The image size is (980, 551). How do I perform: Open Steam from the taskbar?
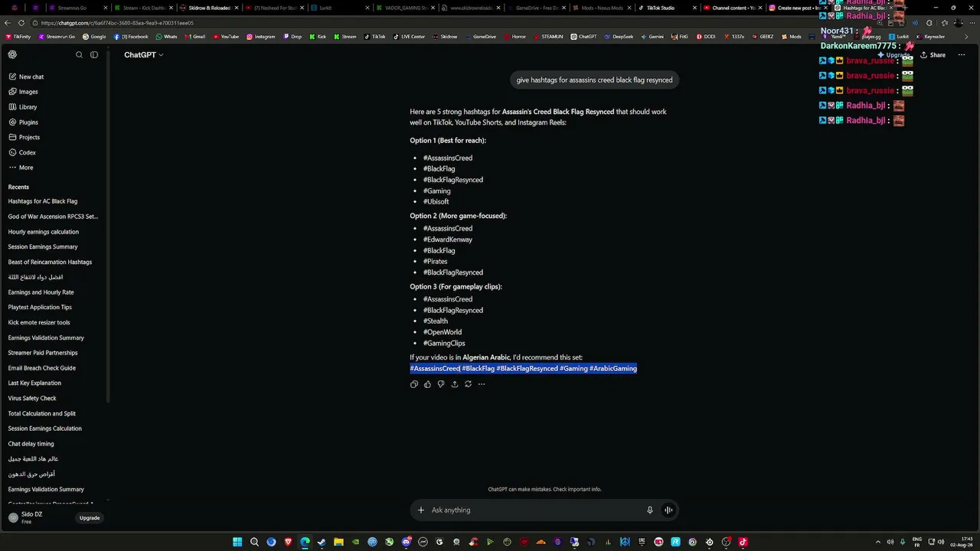322,543
